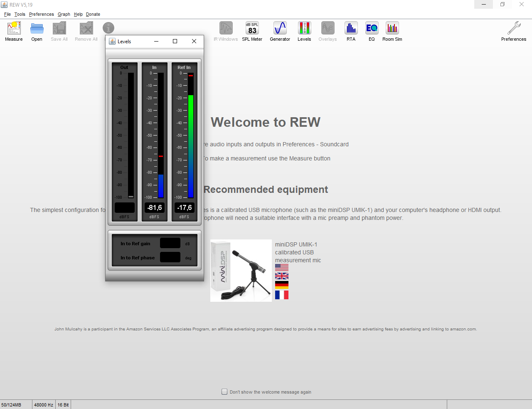Click the Remove All toolbar icon
Image resolution: width=532 pixels, height=409 pixels.
click(x=86, y=32)
